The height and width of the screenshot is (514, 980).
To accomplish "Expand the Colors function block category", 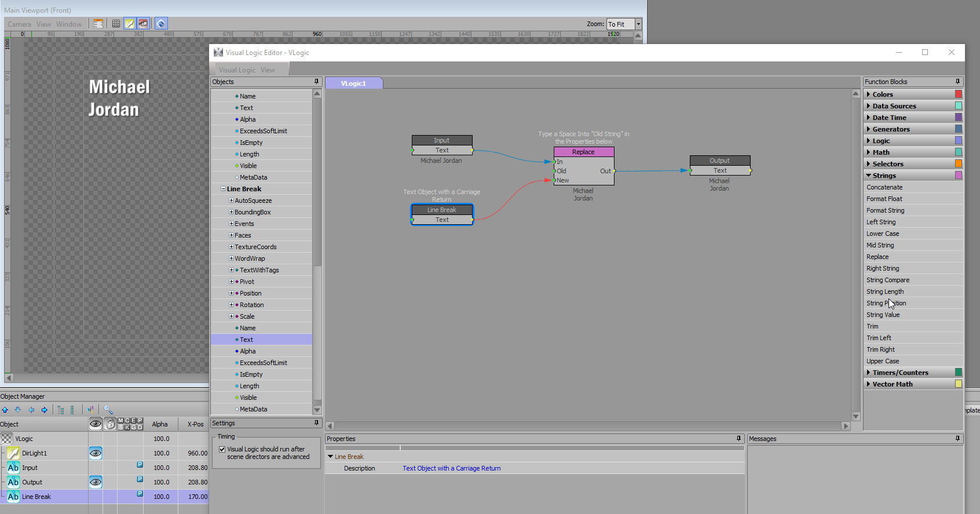I will [868, 94].
